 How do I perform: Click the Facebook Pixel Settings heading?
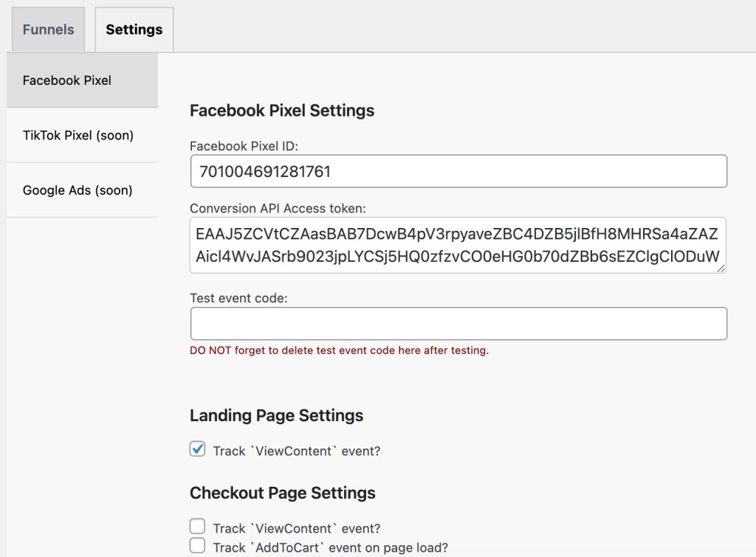pyautogui.click(x=282, y=111)
